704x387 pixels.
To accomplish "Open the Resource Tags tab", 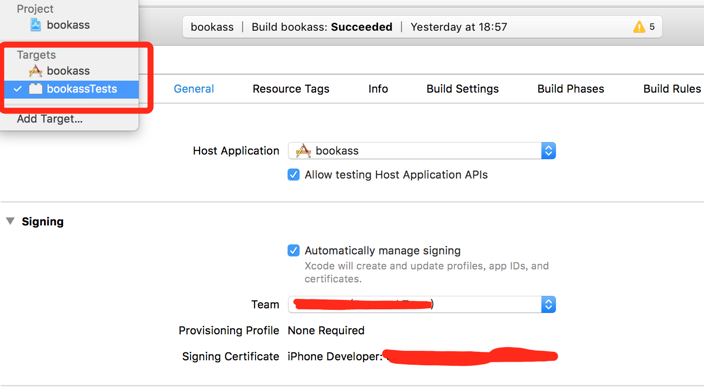I will click(x=291, y=89).
